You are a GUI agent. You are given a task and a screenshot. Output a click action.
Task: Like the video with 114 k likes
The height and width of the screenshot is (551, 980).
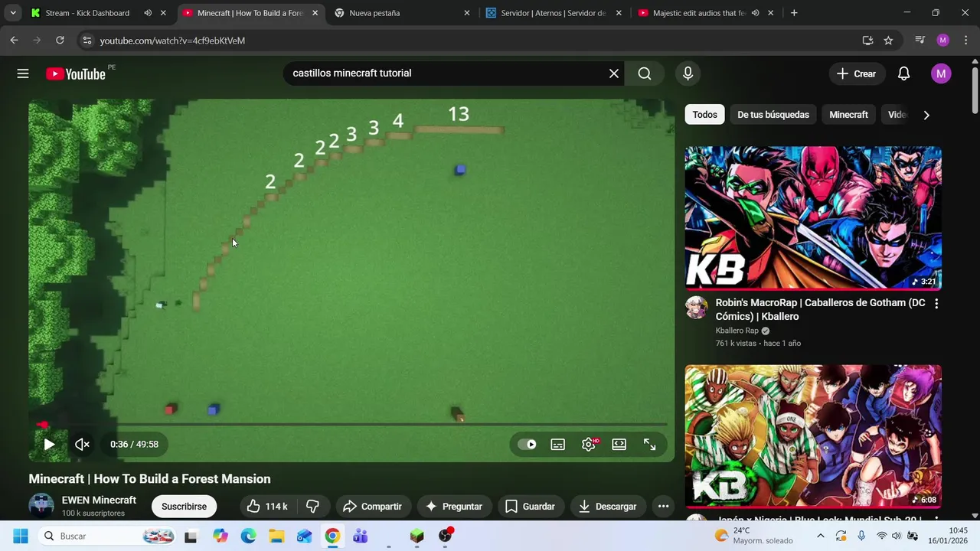[267, 506]
